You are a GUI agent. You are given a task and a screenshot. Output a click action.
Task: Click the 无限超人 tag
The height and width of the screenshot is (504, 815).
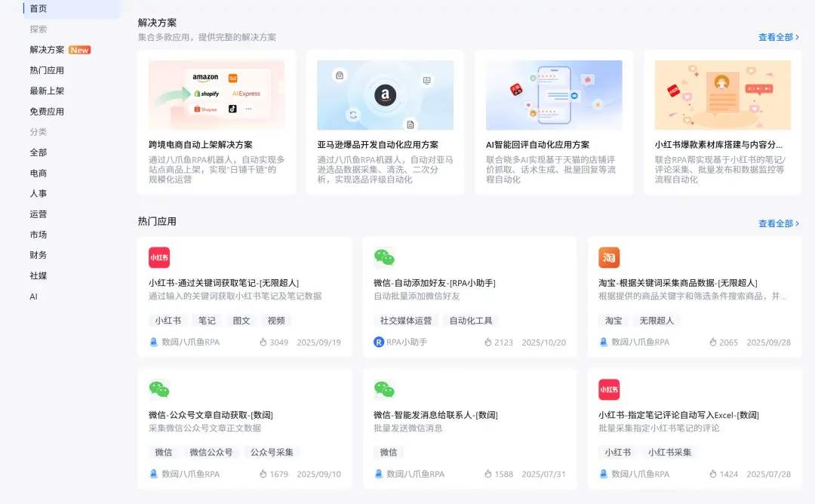(657, 321)
